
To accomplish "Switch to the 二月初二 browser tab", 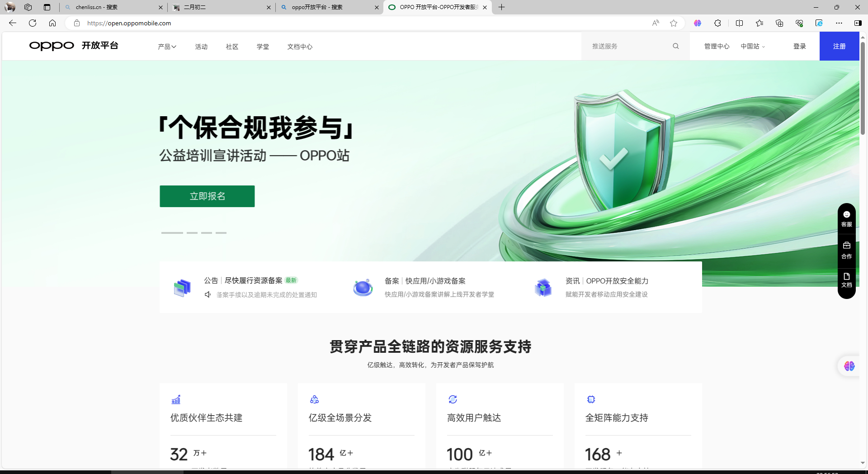I will (x=222, y=7).
